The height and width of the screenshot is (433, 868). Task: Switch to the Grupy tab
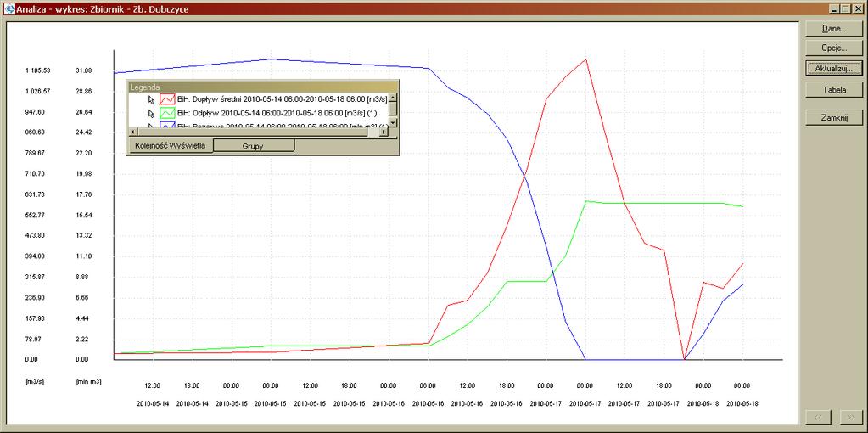click(x=254, y=146)
